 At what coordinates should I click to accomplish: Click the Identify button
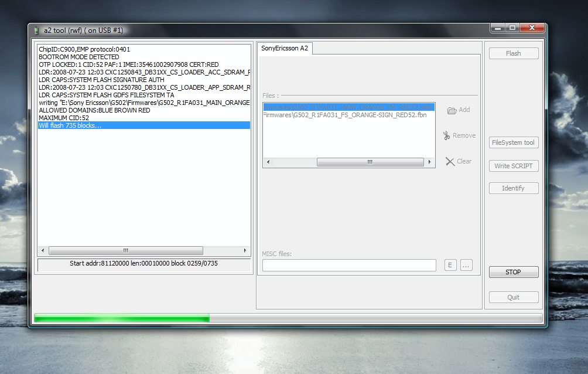tap(514, 188)
